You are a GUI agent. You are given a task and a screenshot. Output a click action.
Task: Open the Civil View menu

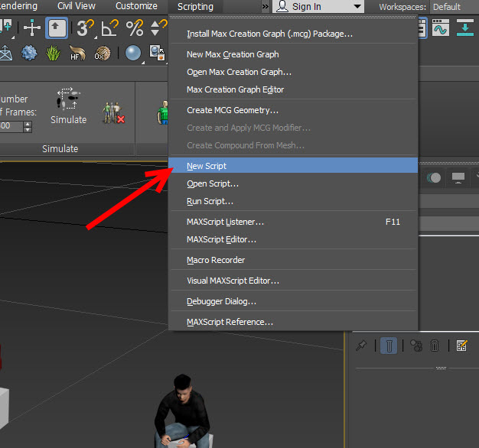click(77, 6)
